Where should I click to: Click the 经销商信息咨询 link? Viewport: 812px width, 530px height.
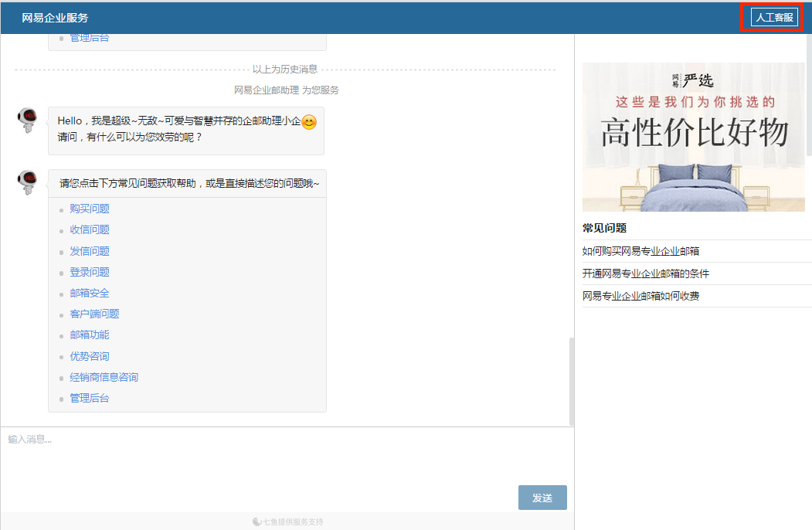pos(104,377)
